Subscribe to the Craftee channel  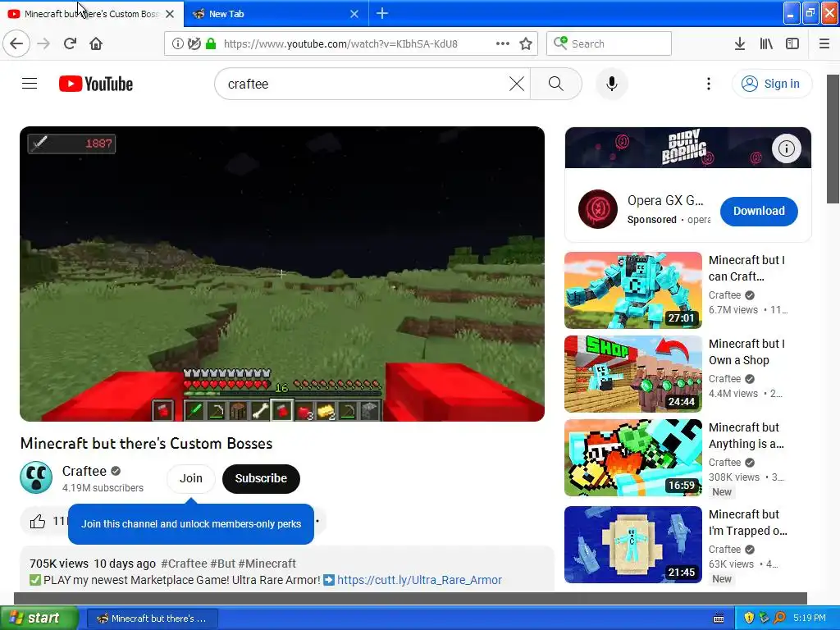pyautogui.click(x=261, y=478)
